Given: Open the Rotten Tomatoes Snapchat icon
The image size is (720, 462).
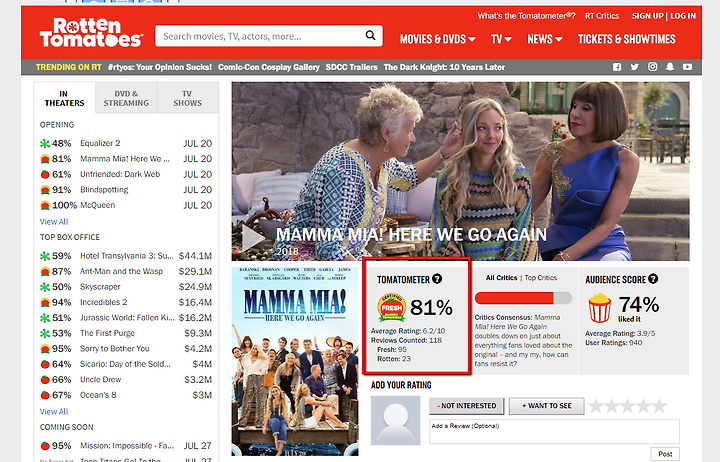Looking at the screenshot, I should (x=670, y=67).
